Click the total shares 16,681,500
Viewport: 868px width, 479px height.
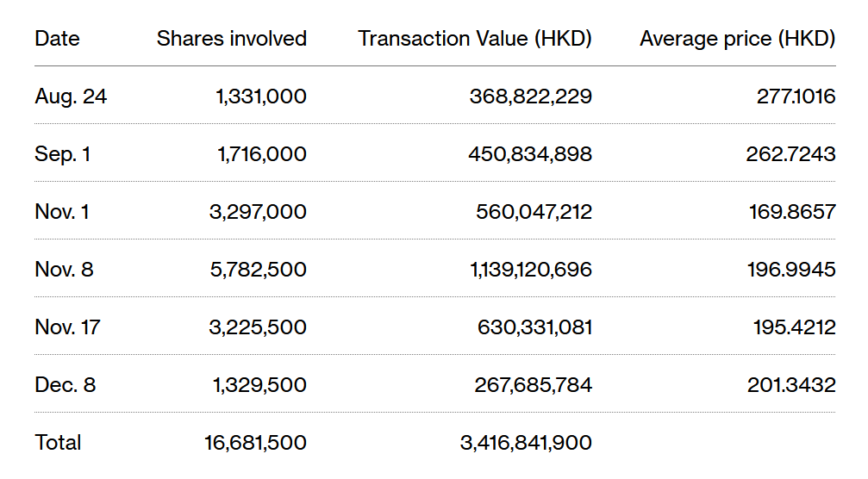coord(253,443)
